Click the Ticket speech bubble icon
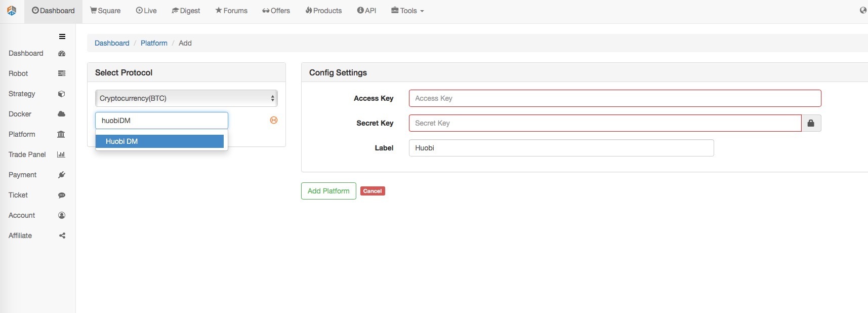868x313 pixels. 62,195
